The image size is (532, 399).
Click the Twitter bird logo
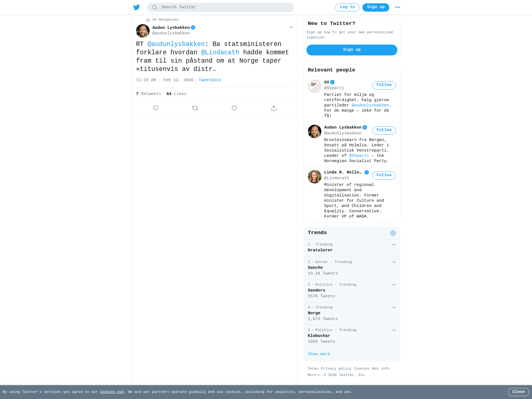pyautogui.click(x=137, y=7)
